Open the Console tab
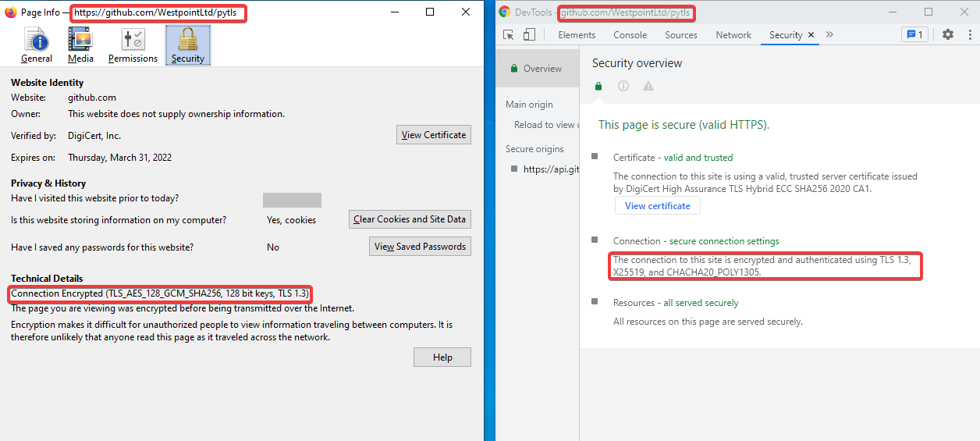980x441 pixels. (630, 35)
